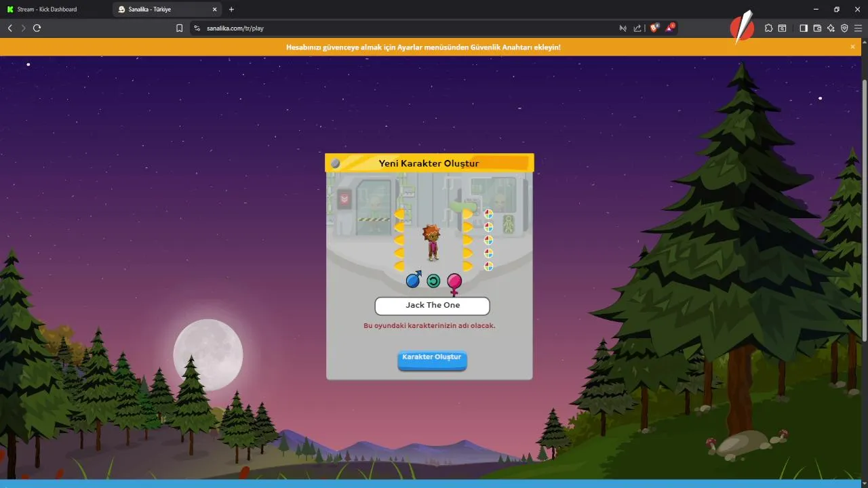Switch to the Stream - Kick Dashboard tab
Image resolution: width=868 pixels, height=488 pixels.
(x=56, y=9)
